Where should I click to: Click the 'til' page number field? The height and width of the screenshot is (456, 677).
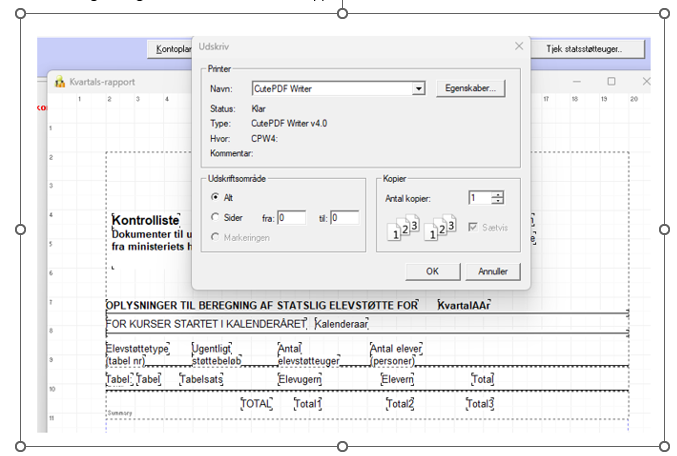pyautogui.click(x=345, y=218)
